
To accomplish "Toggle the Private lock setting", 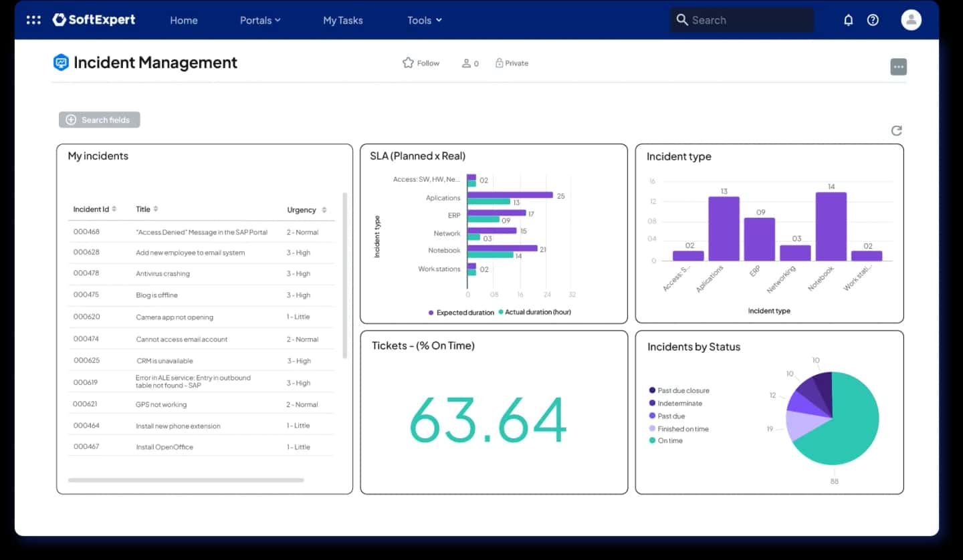I will 512,63.
